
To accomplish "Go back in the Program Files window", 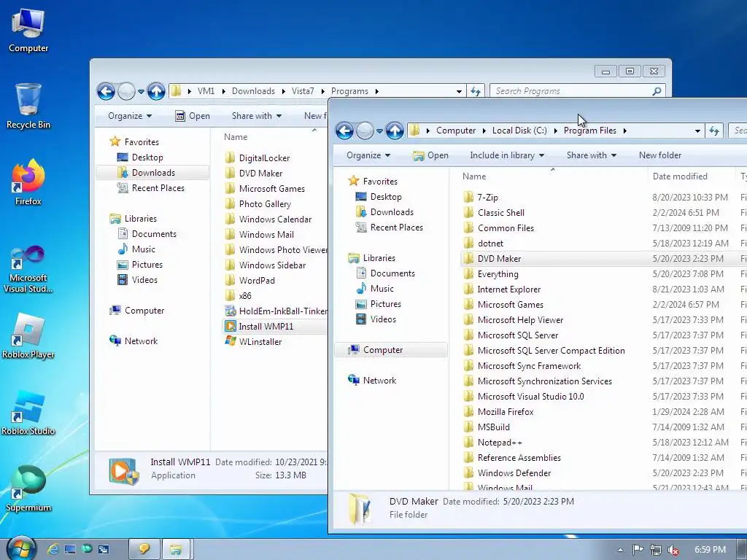I will coord(344,131).
